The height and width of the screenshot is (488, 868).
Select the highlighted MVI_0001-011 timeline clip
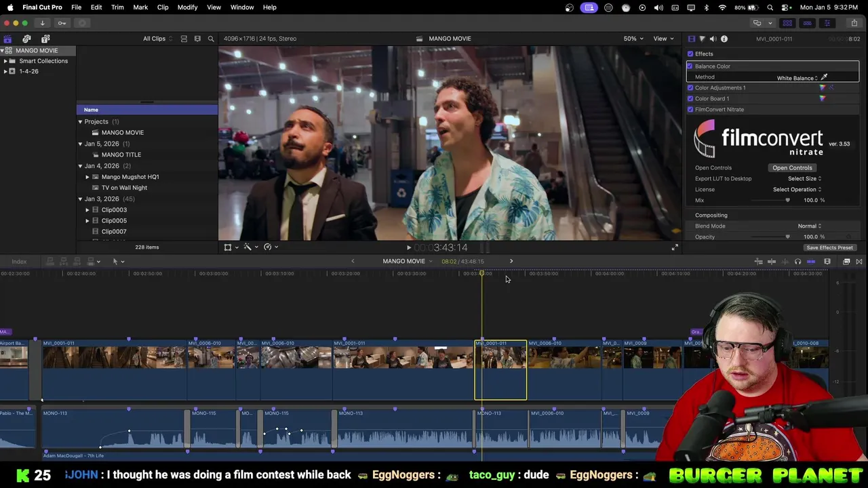click(500, 370)
